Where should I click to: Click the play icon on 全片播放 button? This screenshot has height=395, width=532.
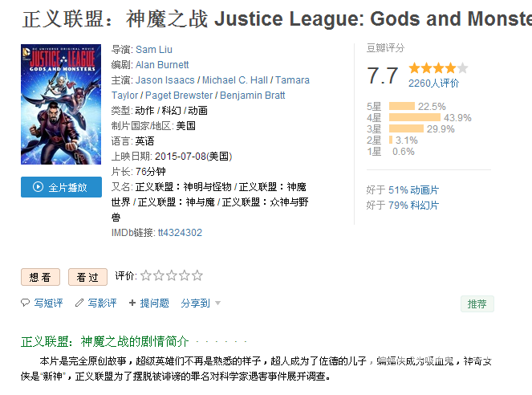coord(38,186)
